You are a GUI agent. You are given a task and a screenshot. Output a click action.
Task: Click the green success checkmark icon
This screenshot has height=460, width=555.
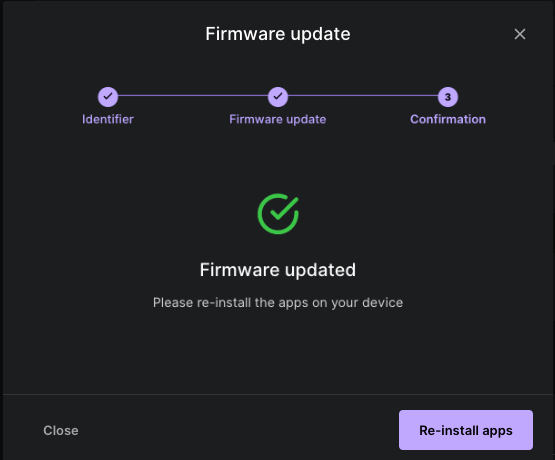pos(278,213)
